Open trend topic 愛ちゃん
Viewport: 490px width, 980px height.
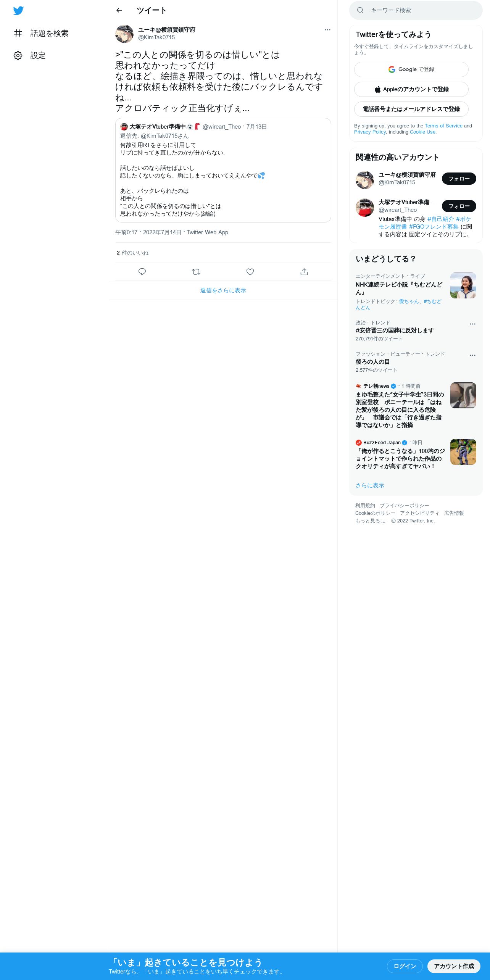(x=409, y=301)
